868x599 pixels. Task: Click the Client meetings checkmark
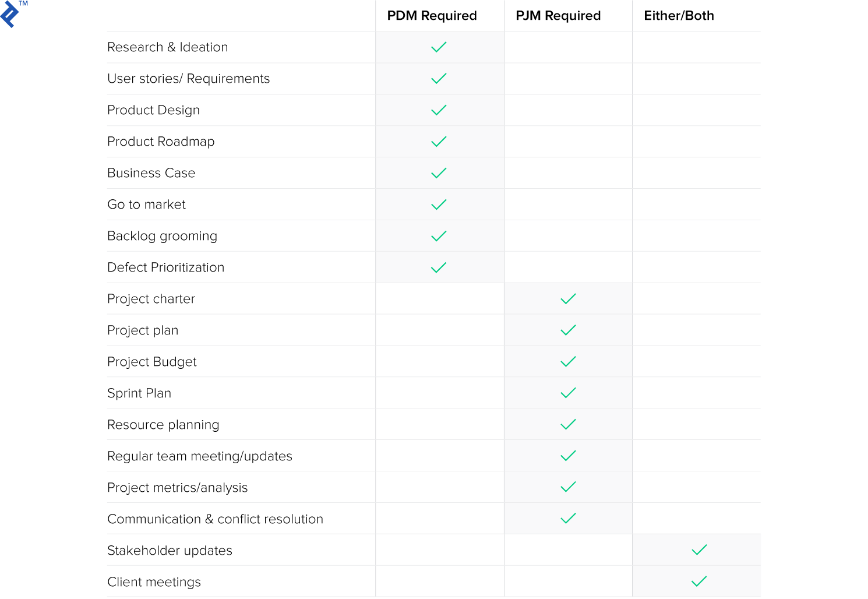699,582
